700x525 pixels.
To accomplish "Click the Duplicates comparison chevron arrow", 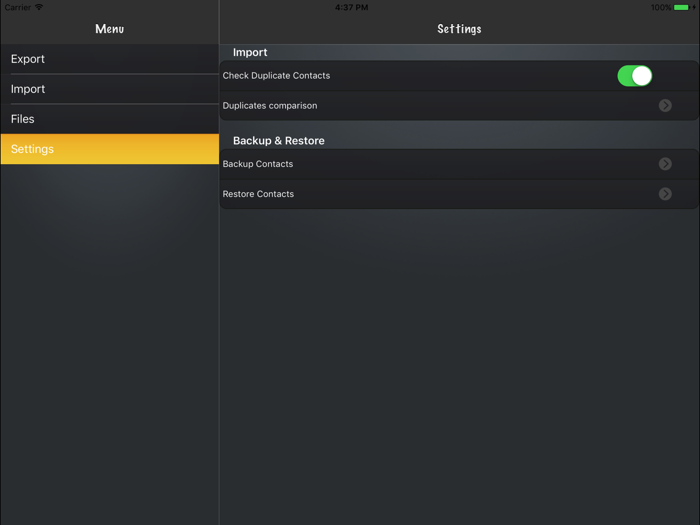I will tap(665, 106).
